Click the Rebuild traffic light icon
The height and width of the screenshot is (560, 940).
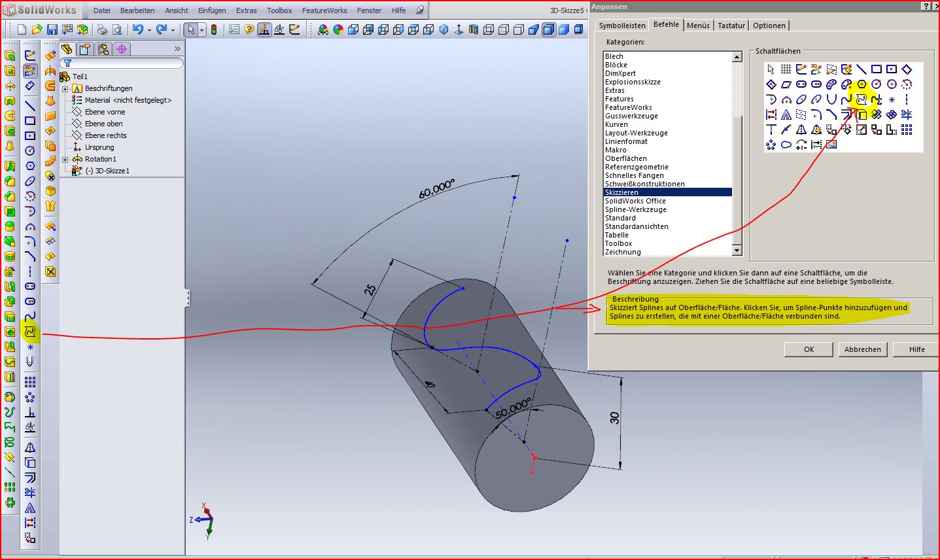pyautogui.click(x=213, y=29)
